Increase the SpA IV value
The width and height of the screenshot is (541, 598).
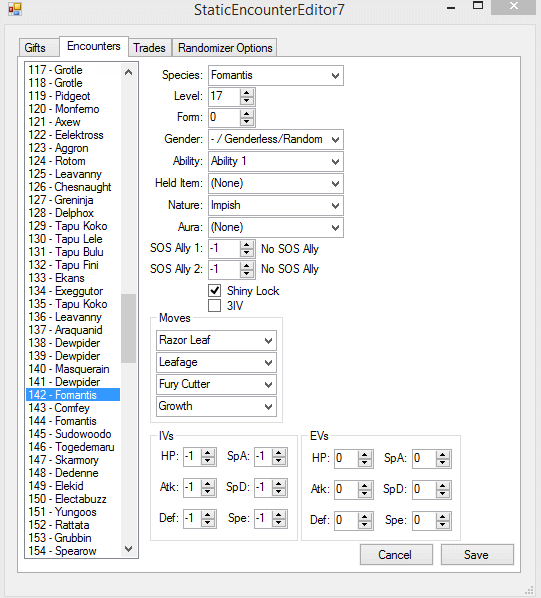click(279, 453)
